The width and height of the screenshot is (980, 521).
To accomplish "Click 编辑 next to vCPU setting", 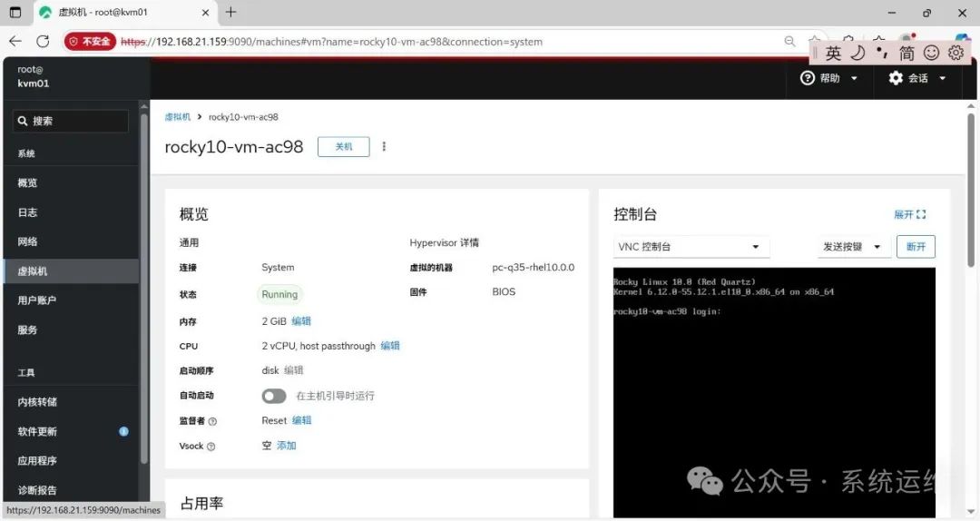I will 390,345.
